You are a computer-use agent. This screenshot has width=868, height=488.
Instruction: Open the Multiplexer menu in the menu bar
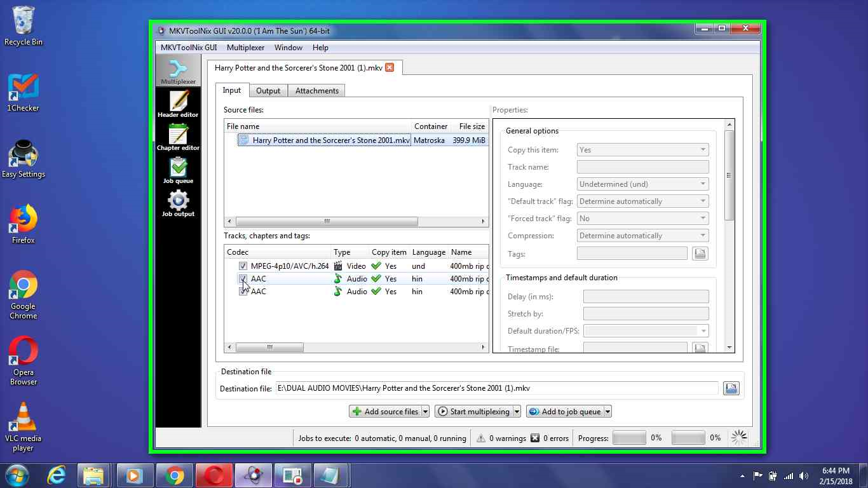pos(245,48)
